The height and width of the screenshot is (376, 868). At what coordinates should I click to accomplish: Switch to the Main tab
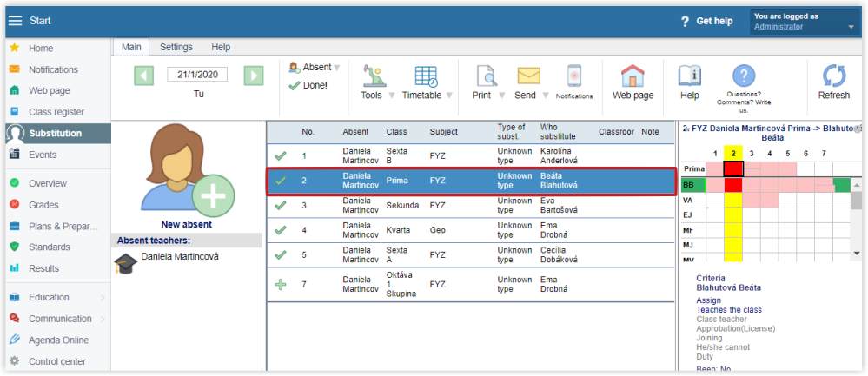click(x=131, y=47)
